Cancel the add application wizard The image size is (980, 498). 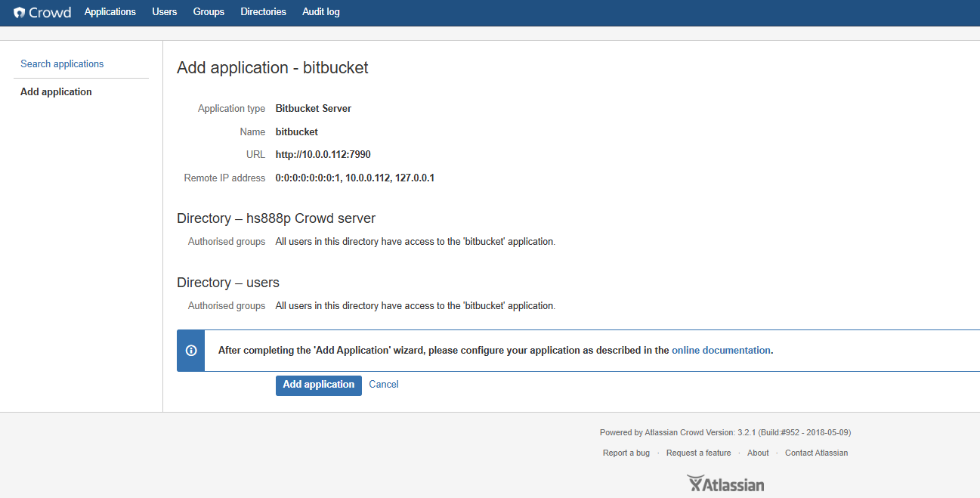[383, 385]
